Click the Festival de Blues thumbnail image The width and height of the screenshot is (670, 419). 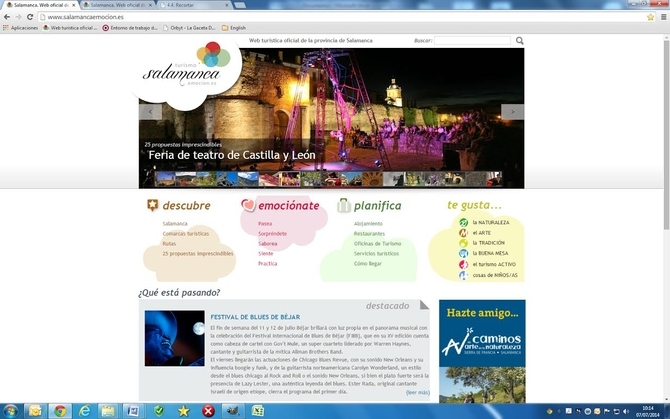(174, 338)
